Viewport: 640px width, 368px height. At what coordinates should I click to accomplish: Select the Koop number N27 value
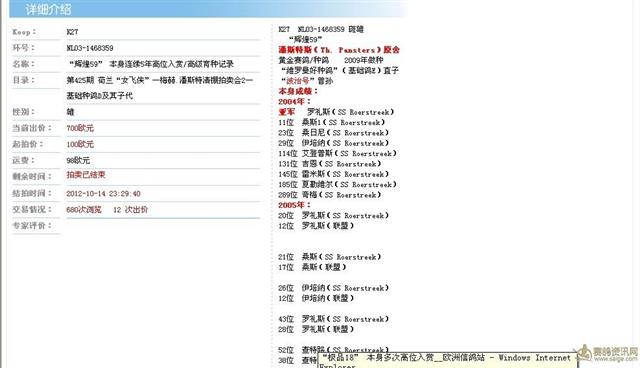click(x=72, y=32)
